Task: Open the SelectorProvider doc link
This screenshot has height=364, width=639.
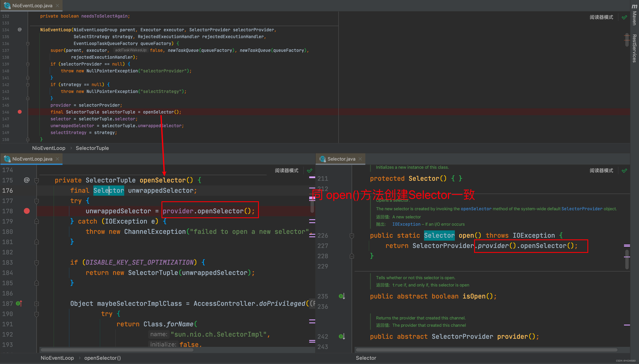Action: [x=582, y=209]
